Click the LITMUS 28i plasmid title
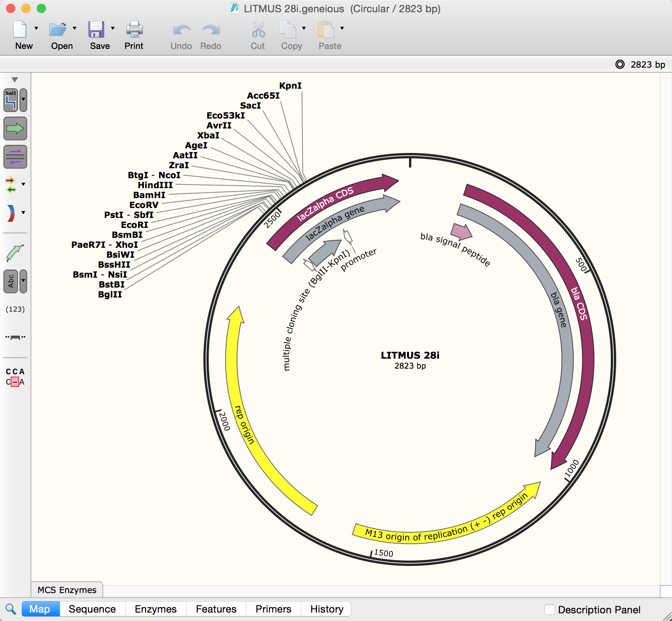The height and width of the screenshot is (621, 672). point(410,355)
